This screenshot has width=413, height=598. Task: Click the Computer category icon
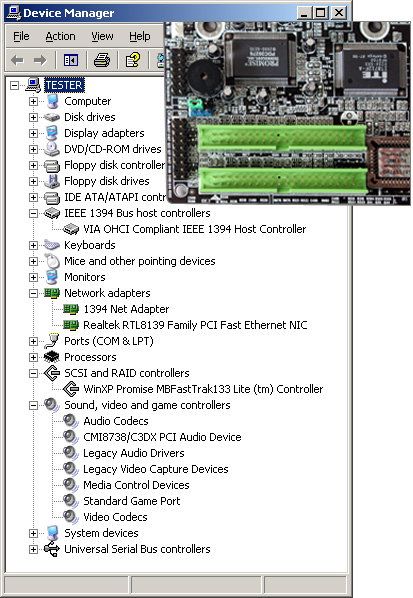click(x=52, y=101)
